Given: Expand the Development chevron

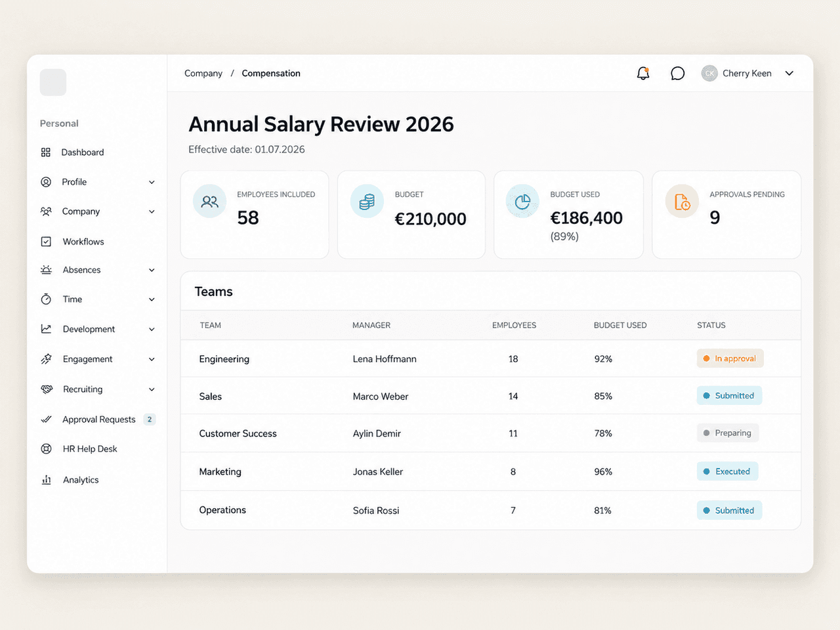Looking at the screenshot, I should point(152,329).
